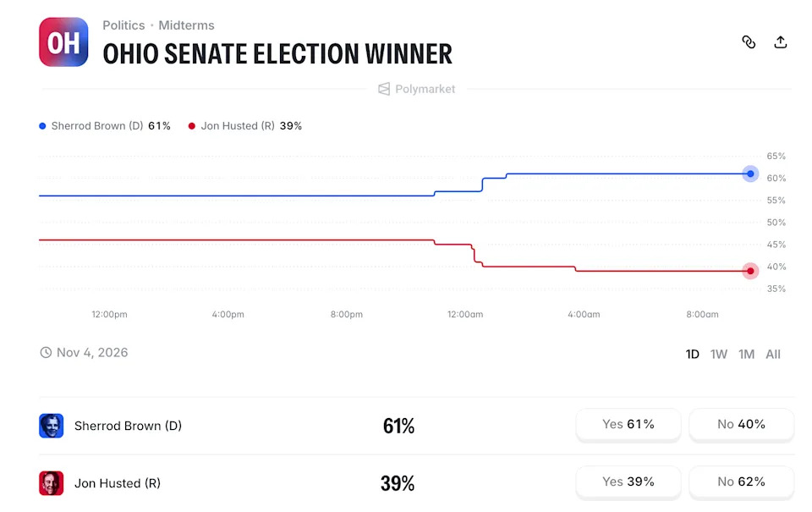This screenshot has height=512, width=812.
Task: Click the red end marker on Husted line
Action: [x=750, y=271]
